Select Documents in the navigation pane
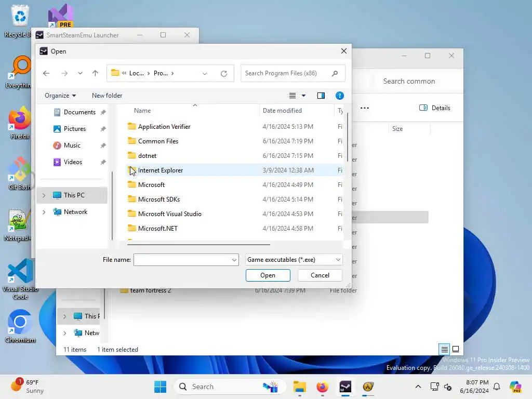 79,112
